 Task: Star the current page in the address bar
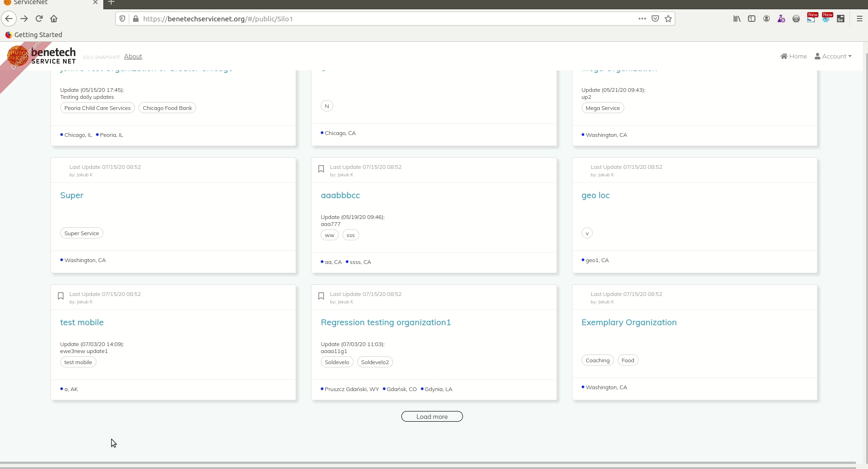click(x=668, y=19)
